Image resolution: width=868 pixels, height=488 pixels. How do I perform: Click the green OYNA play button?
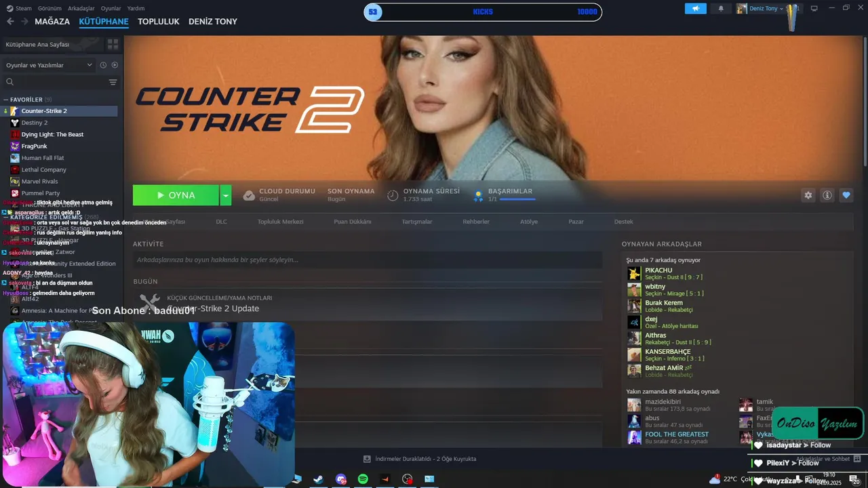click(176, 195)
